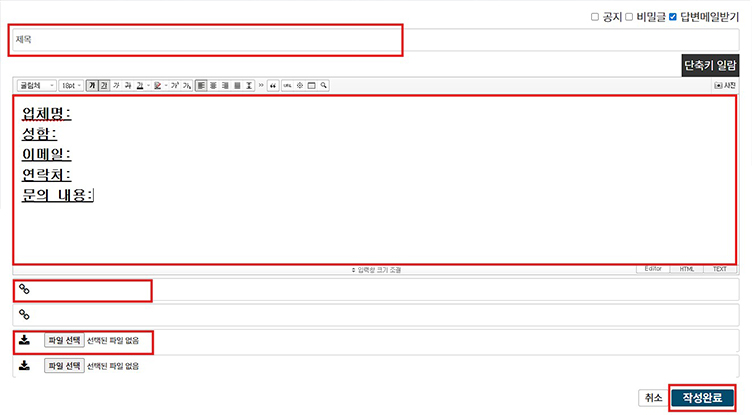The image size is (752, 415).
Task: Submit the post with 작성완료 button
Action: [702, 397]
